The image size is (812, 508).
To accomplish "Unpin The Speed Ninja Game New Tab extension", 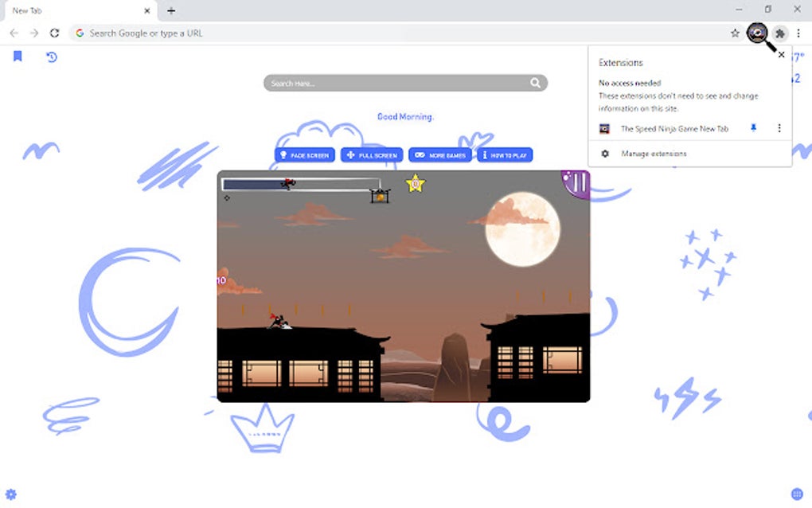I will pos(753,128).
